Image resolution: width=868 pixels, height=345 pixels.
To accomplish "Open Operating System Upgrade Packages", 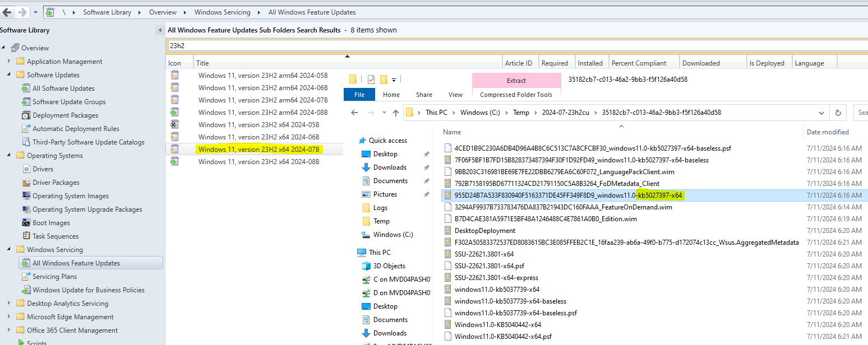I will [x=87, y=209].
